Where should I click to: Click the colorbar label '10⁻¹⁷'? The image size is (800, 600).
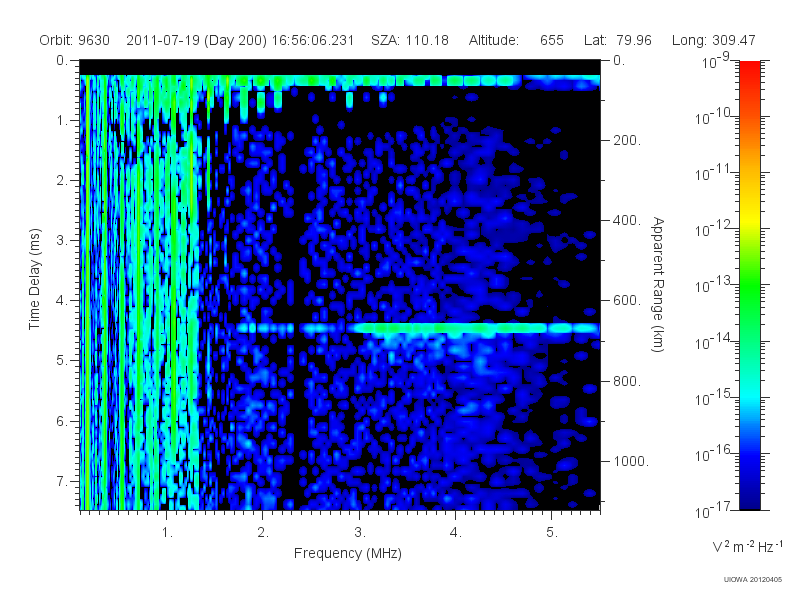coord(715,510)
